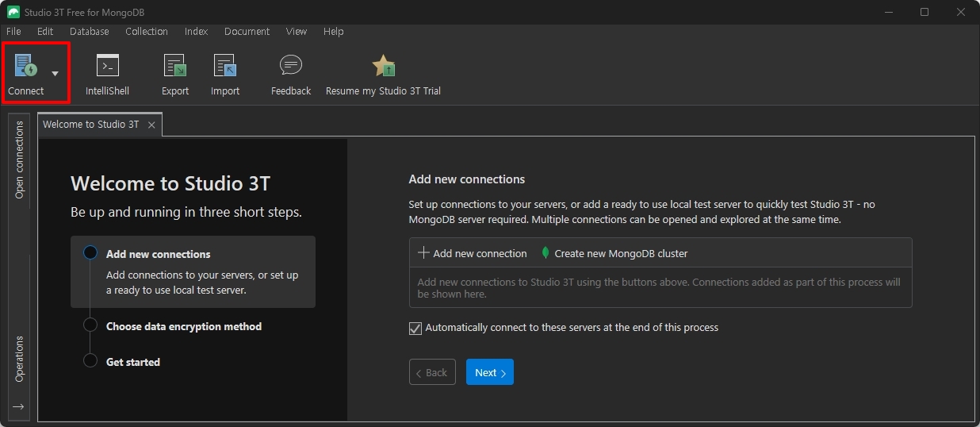This screenshot has height=427, width=980.
Task: Select the Welcome to Studio 3T tab
Action: tap(91, 125)
